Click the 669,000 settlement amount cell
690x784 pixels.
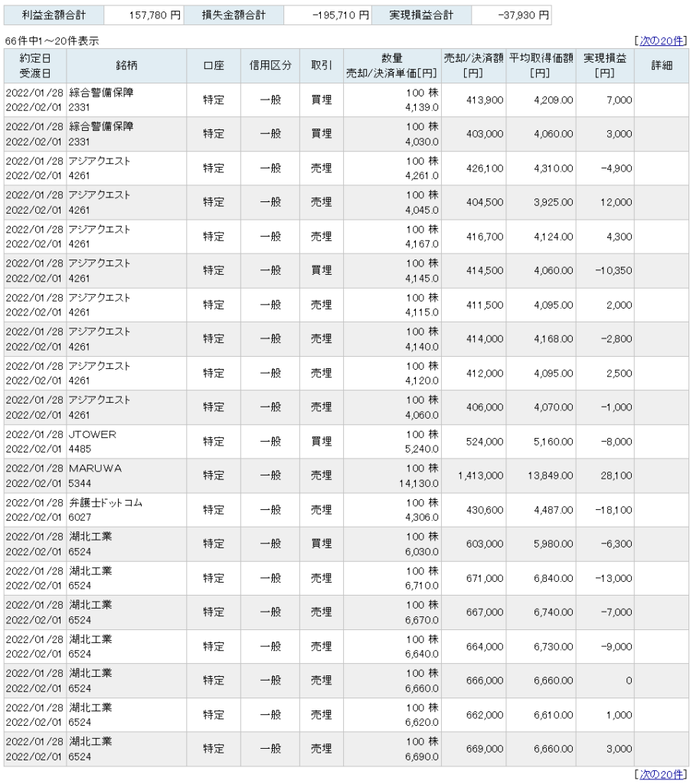point(473,749)
